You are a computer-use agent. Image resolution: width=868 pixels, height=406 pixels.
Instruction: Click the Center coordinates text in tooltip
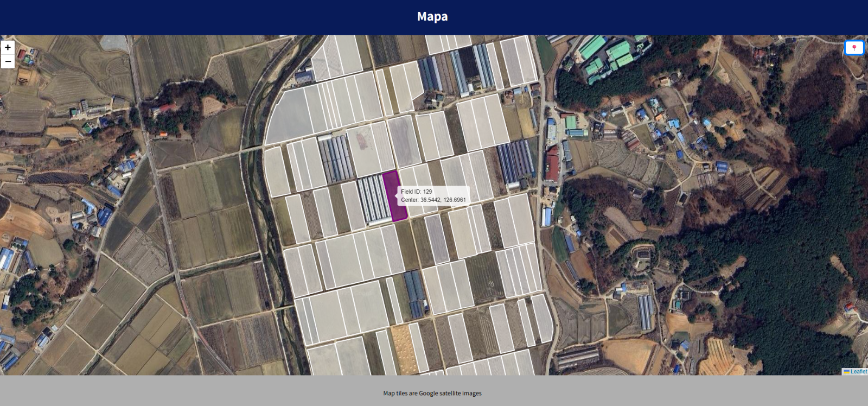433,200
